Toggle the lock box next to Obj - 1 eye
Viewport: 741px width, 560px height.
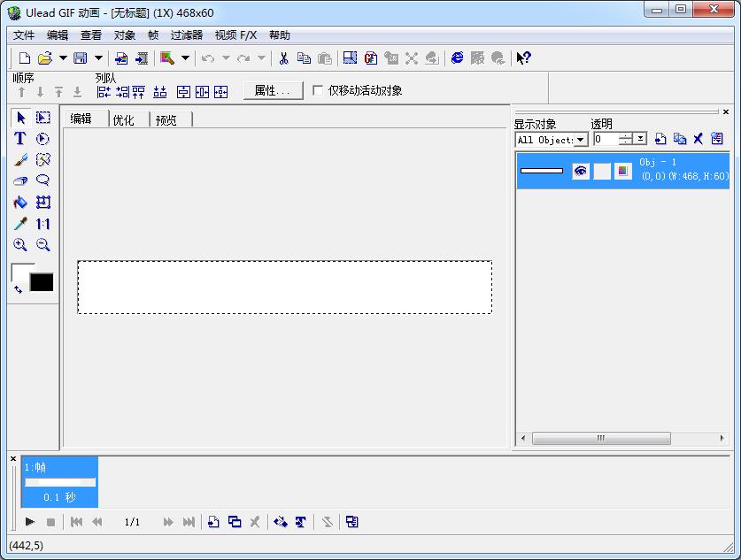602,172
